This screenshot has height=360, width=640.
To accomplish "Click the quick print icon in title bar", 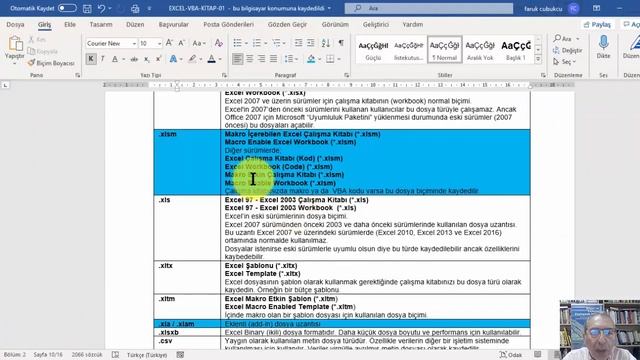I will pyautogui.click(x=135, y=8).
